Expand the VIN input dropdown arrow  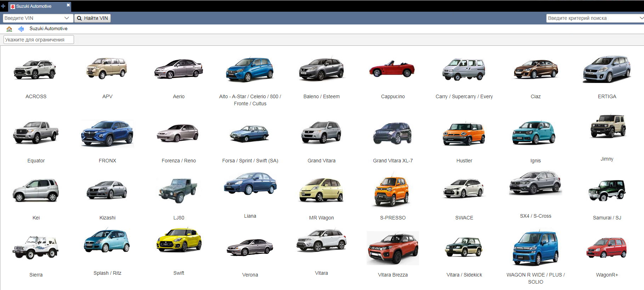pyautogui.click(x=67, y=18)
